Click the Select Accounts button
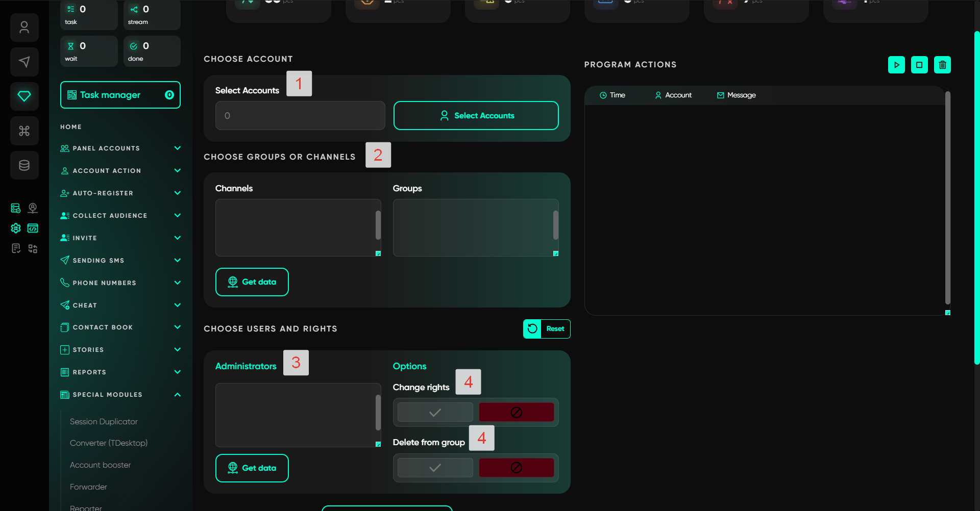 tap(476, 116)
